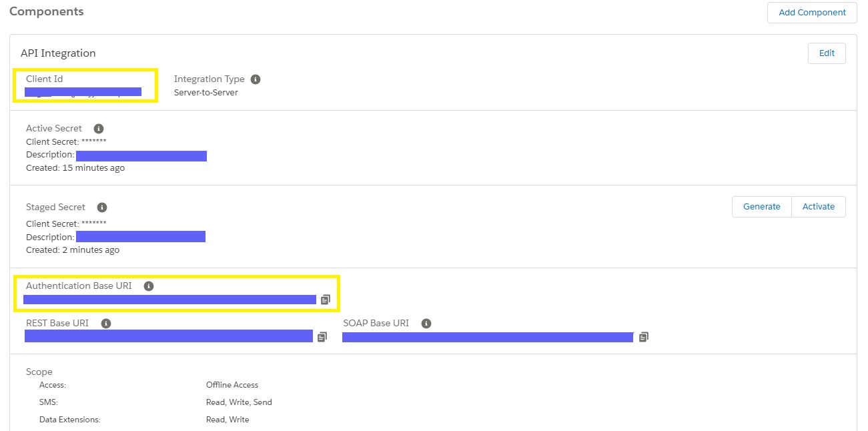The height and width of the screenshot is (431, 868).
Task: Click the redacted REST Base URI text
Action: [168, 336]
